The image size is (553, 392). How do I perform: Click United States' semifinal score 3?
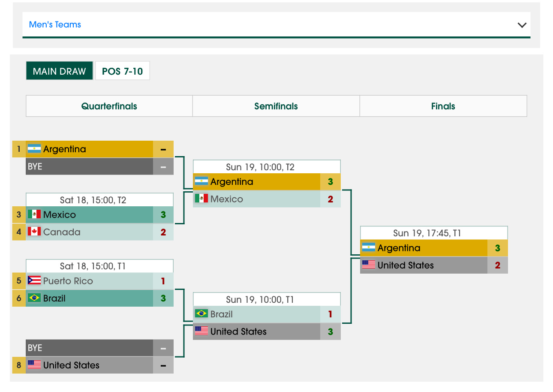(x=331, y=332)
